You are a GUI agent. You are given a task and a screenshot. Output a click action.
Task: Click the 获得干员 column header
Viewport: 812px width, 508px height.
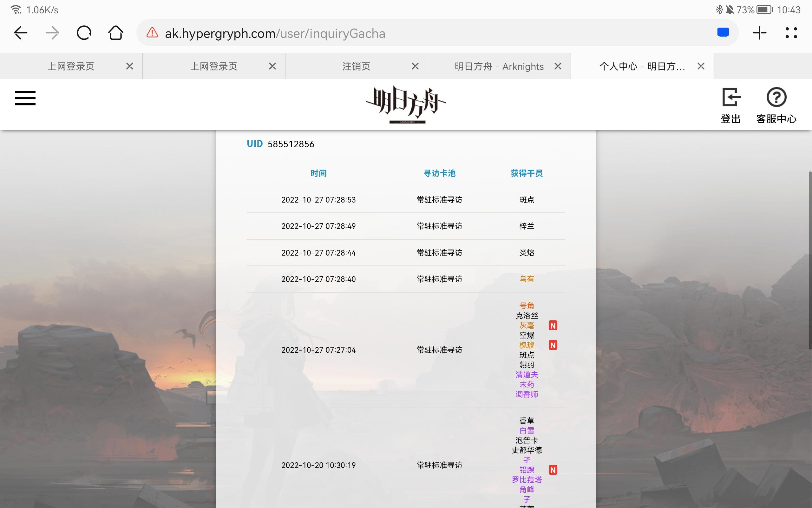[x=527, y=173]
